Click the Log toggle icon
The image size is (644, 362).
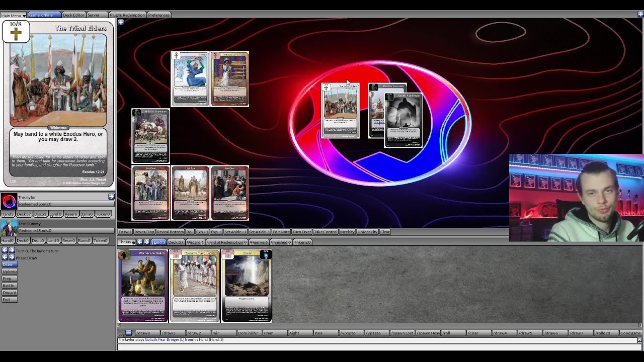coord(128,333)
